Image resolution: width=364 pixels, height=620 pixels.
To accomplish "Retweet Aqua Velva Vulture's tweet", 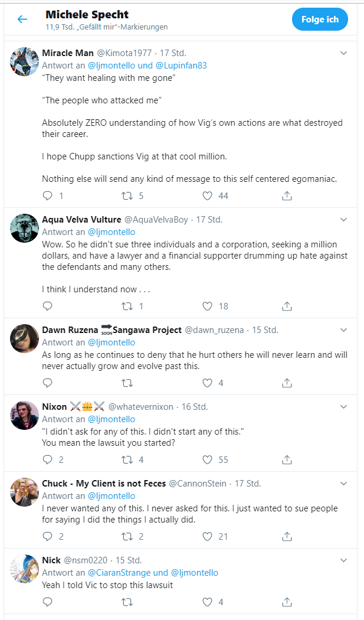I will tap(127, 306).
